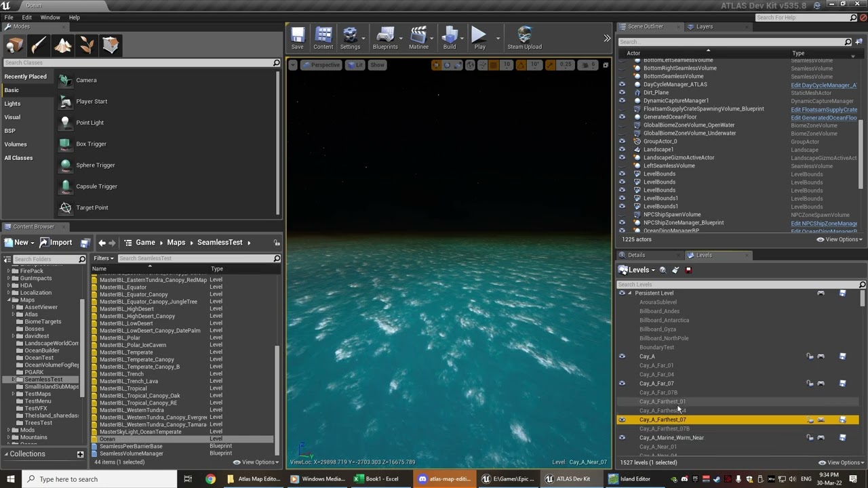Click Save All icon in Content Browser

[85, 243]
